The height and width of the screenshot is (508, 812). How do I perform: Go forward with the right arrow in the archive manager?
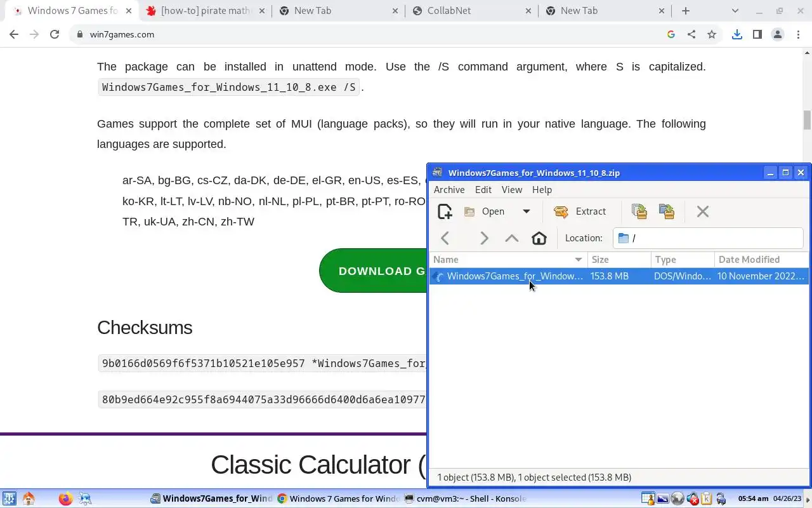pos(484,238)
